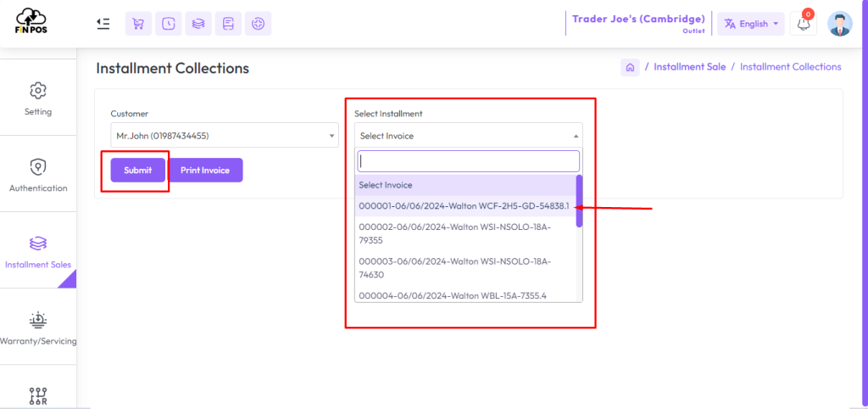The width and height of the screenshot is (868, 409).
Task: Open the user profile avatar menu
Action: [x=840, y=24]
